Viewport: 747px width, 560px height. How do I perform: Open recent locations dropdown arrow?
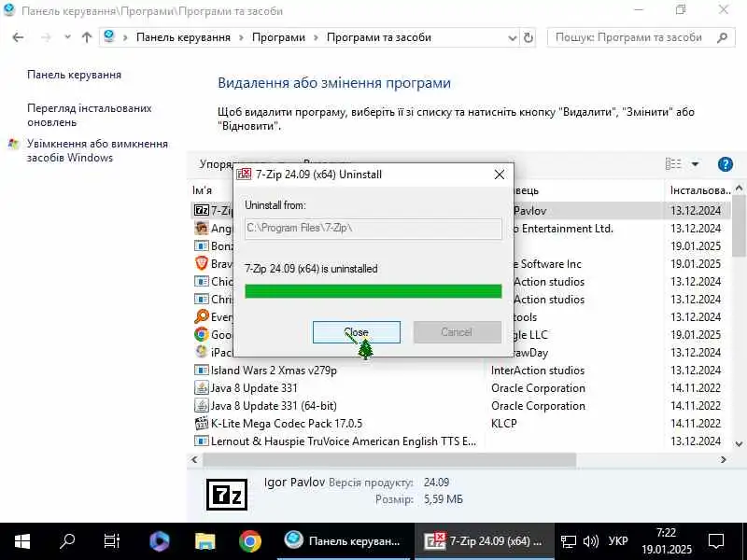67,37
